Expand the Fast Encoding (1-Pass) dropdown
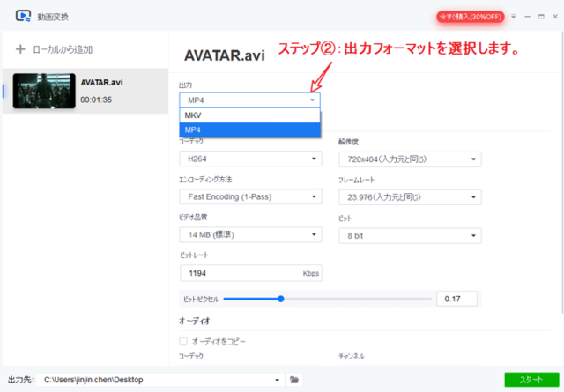564x392 pixels. coord(249,196)
